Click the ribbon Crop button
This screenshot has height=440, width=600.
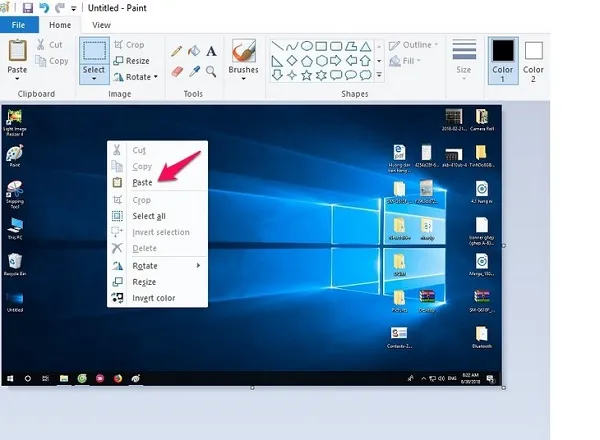pyautogui.click(x=128, y=45)
